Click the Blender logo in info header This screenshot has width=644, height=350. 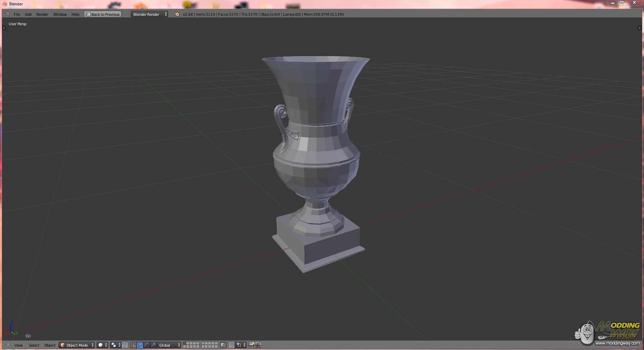(x=177, y=14)
